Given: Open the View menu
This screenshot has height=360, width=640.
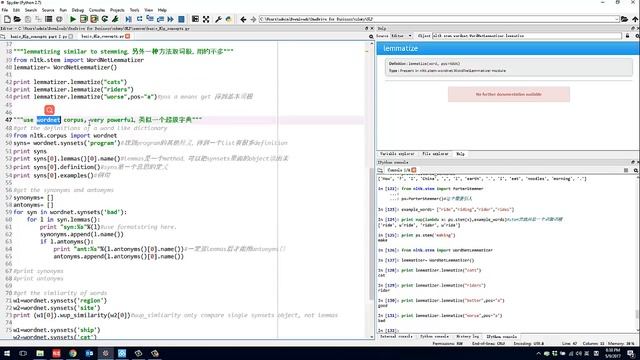Looking at the screenshot, I should click(149, 10).
